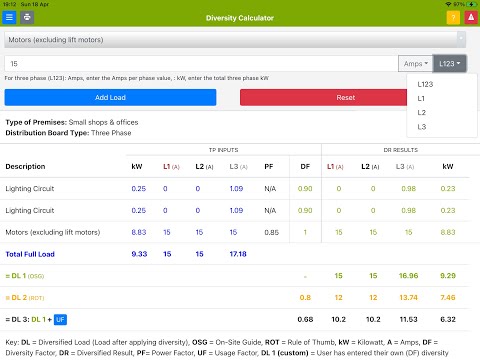Click the total L3 value 17.18

point(238,254)
